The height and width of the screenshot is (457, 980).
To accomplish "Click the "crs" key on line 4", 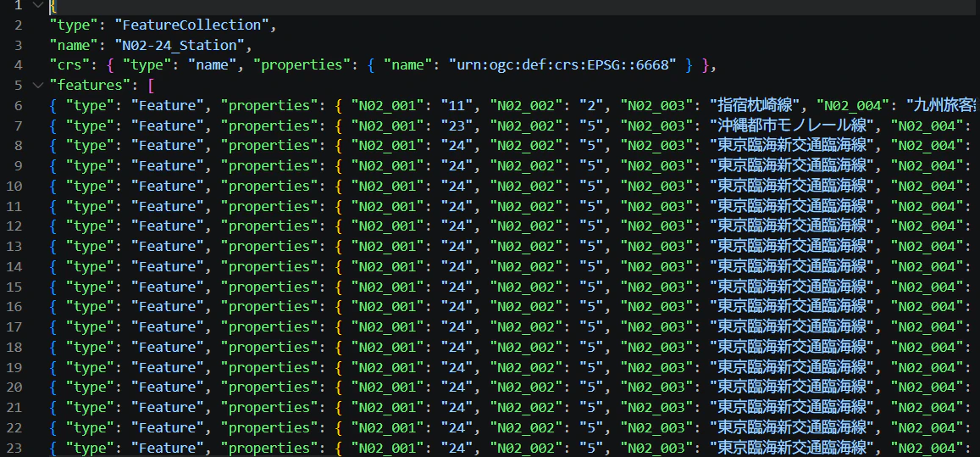I will coord(70,66).
